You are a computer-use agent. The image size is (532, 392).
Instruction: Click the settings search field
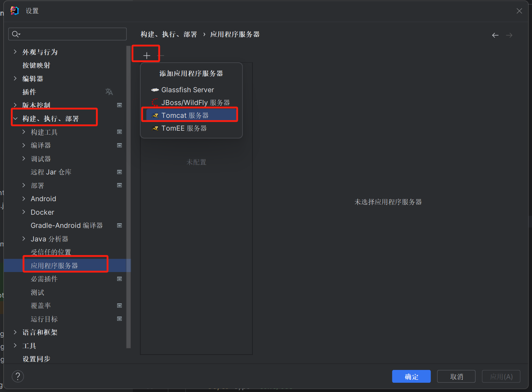click(67, 34)
